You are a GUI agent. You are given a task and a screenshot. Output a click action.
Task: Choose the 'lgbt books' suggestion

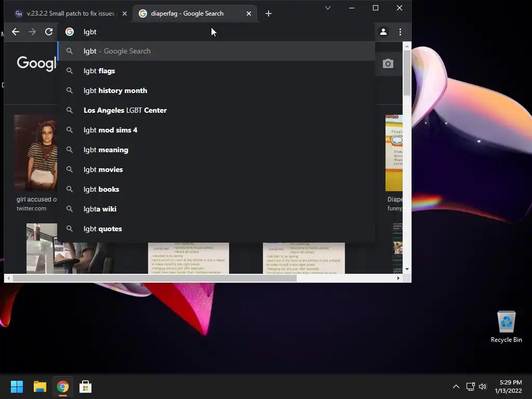(x=216, y=189)
